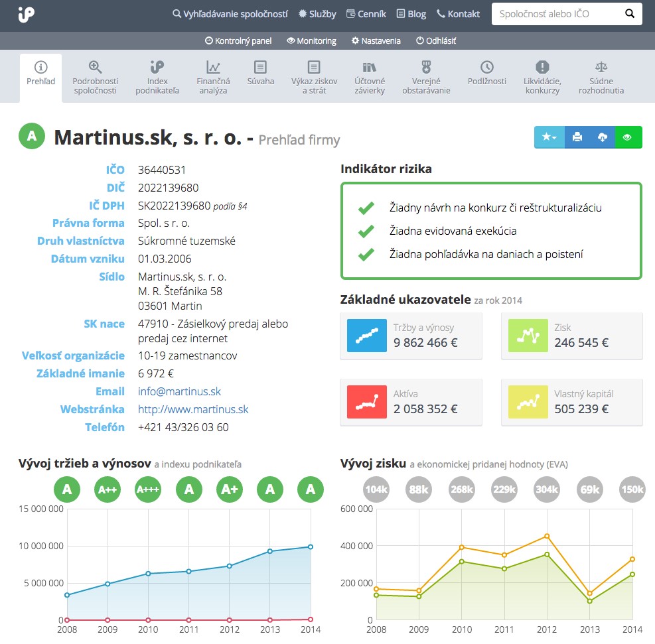The image size is (655, 644).
Task: Open the Kontakt page
Action: coord(459,14)
